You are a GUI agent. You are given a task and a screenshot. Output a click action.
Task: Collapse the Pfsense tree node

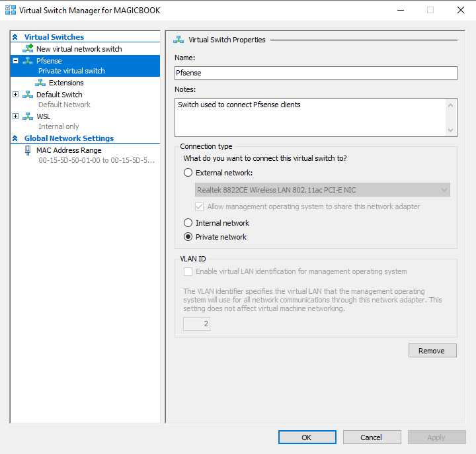15,61
